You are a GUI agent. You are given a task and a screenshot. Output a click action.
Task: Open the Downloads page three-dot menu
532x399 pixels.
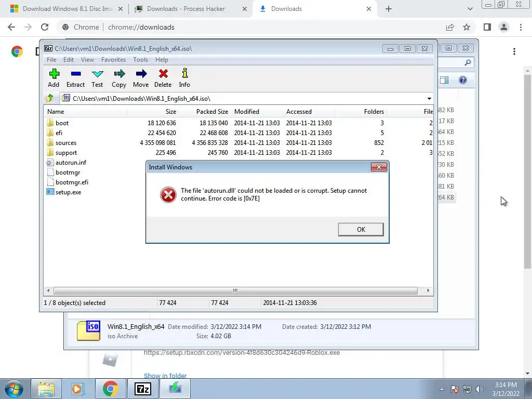point(514,51)
